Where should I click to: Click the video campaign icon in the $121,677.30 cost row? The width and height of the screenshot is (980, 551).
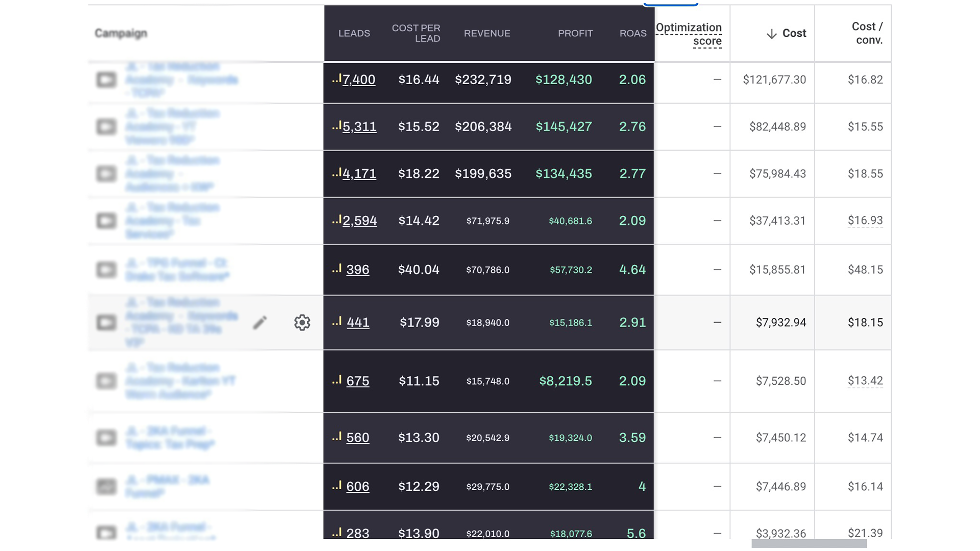pos(106,80)
